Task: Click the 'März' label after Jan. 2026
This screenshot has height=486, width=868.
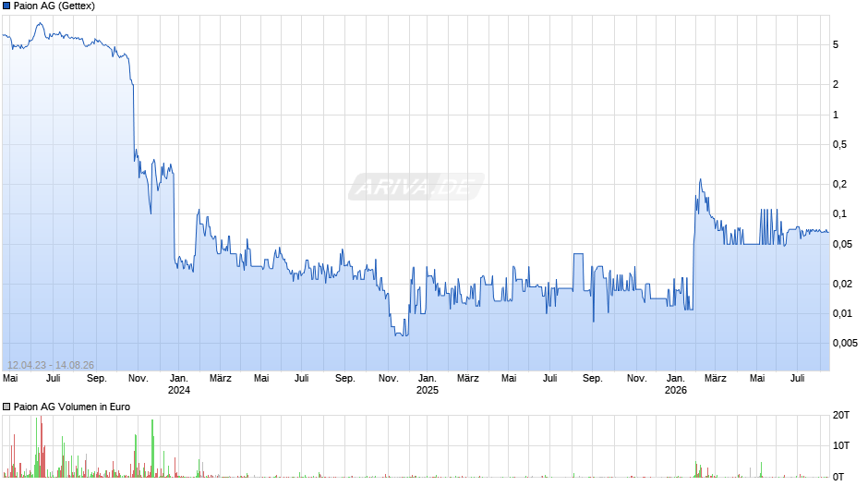Action: pyautogui.click(x=716, y=379)
